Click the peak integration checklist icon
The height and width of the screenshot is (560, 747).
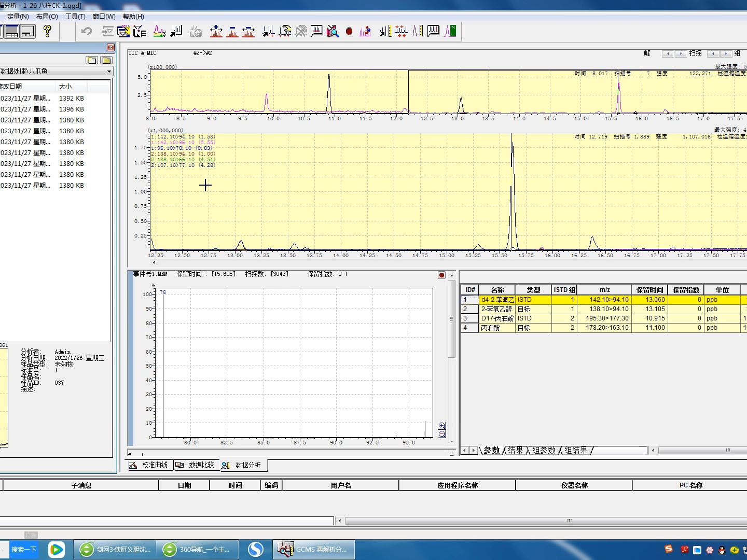click(123, 31)
